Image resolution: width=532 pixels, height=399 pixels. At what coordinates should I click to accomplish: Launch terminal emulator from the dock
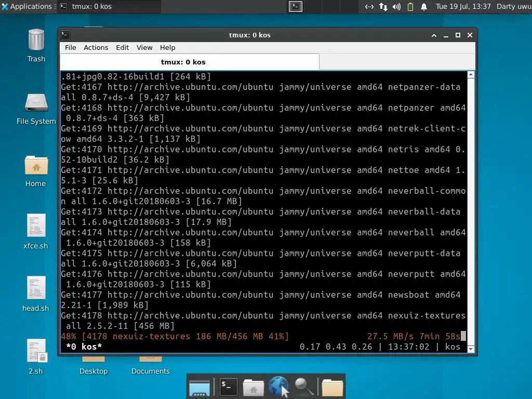(229, 387)
